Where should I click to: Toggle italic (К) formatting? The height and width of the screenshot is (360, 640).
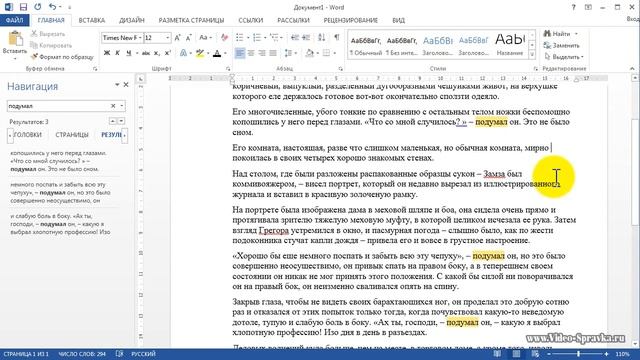118,53
